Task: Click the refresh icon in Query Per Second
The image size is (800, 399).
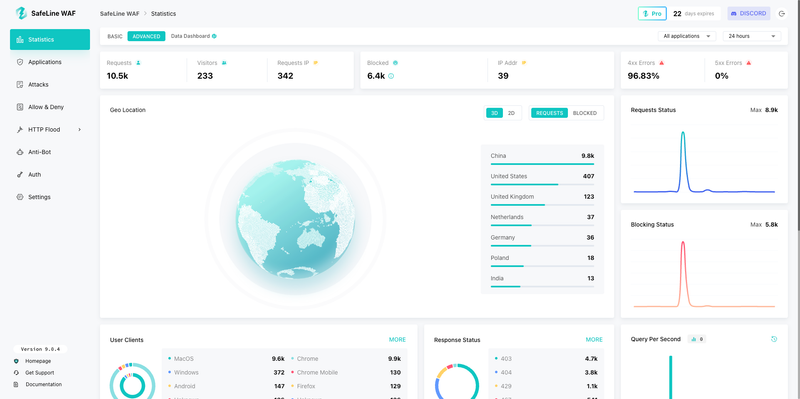Action: [774, 339]
